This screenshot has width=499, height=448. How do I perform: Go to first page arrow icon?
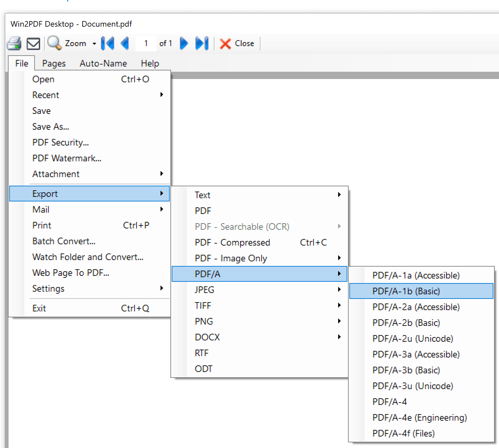[x=108, y=43]
